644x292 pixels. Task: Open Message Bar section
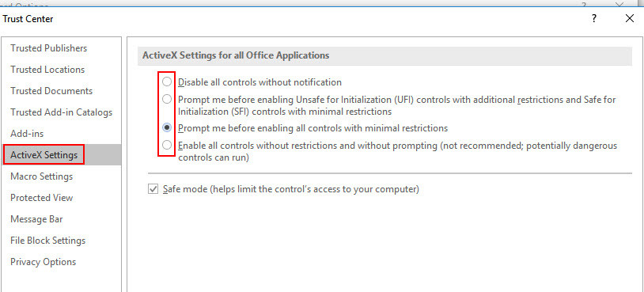36,219
